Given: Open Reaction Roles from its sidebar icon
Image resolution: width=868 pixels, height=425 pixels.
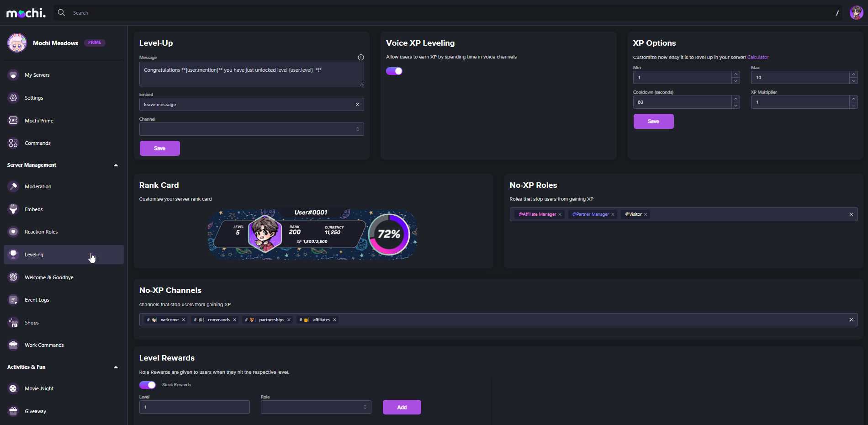Looking at the screenshot, I should 13,232.
